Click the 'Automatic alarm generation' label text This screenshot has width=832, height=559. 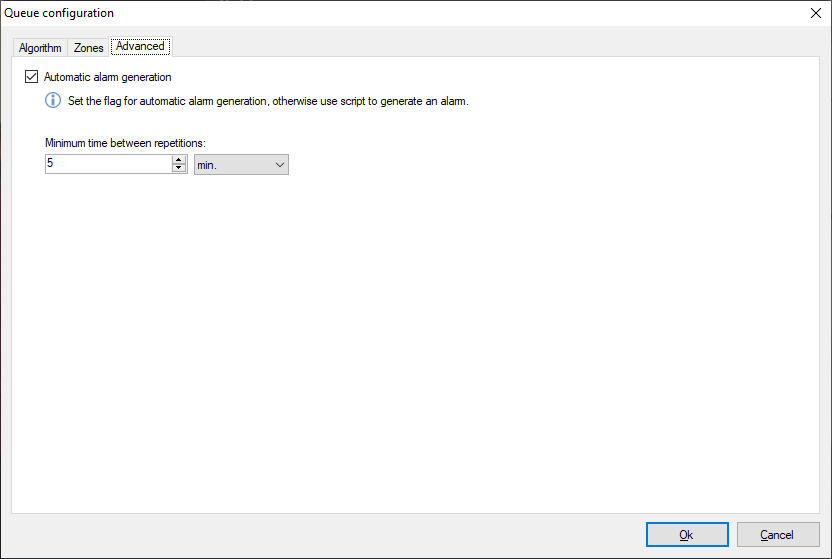point(108,77)
